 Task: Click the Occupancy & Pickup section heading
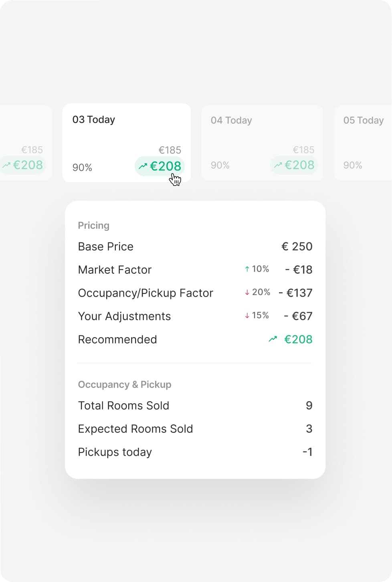point(125,384)
